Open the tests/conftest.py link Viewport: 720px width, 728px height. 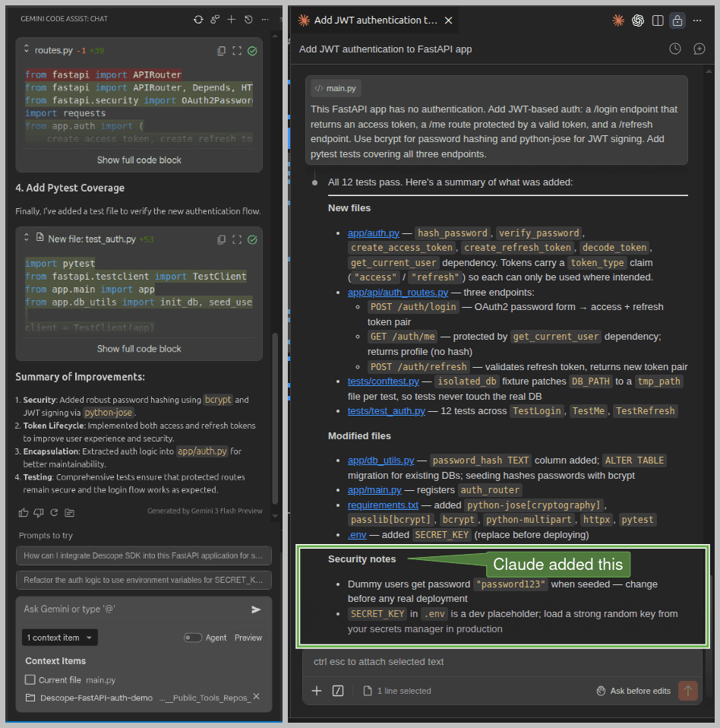coord(384,381)
